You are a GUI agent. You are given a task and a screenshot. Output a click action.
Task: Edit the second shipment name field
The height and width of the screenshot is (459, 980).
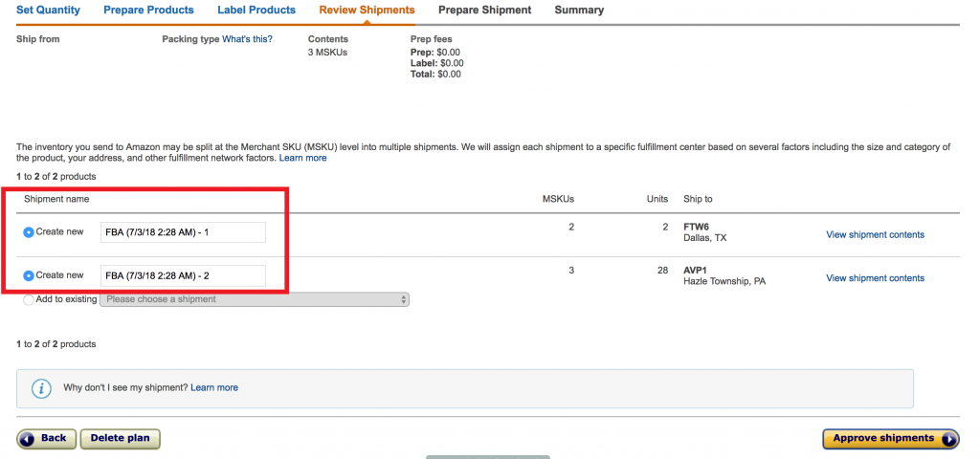182,275
